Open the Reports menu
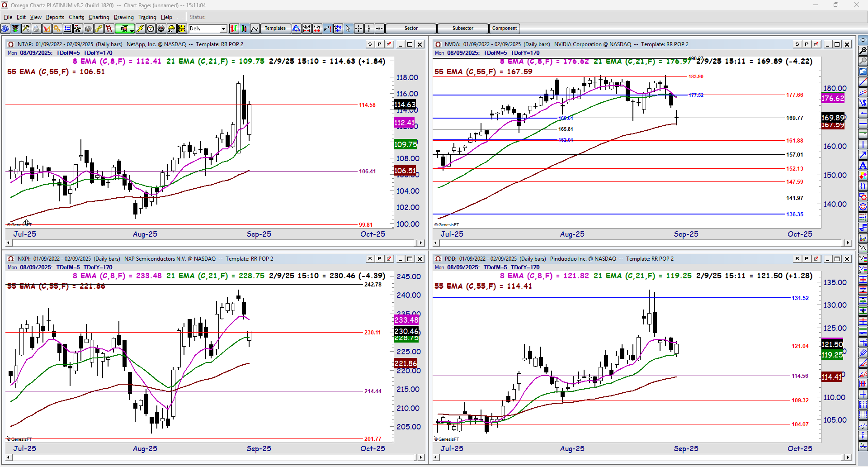This screenshot has width=868, height=467. click(55, 17)
